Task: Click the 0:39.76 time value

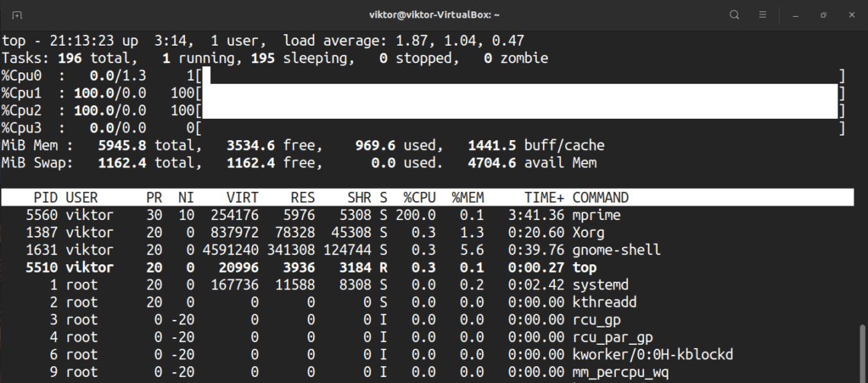Action: click(x=537, y=250)
